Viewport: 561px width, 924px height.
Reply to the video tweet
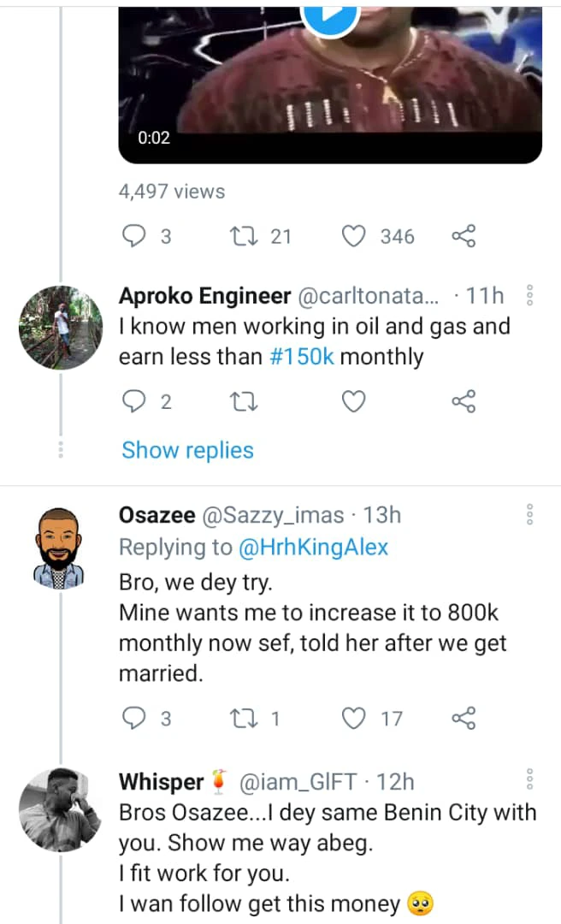pos(135,236)
